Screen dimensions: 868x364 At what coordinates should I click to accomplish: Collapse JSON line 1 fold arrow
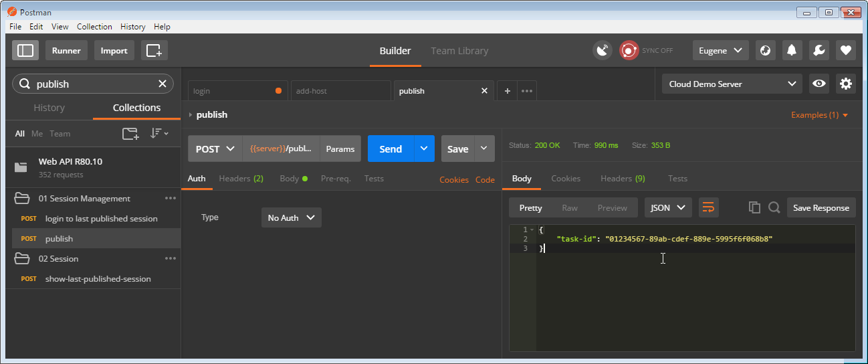click(532, 230)
